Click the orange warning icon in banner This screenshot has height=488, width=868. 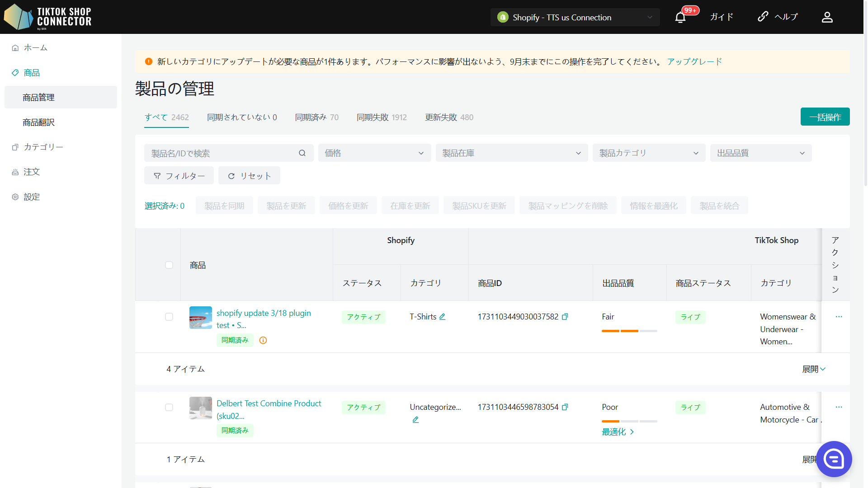click(148, 61)
